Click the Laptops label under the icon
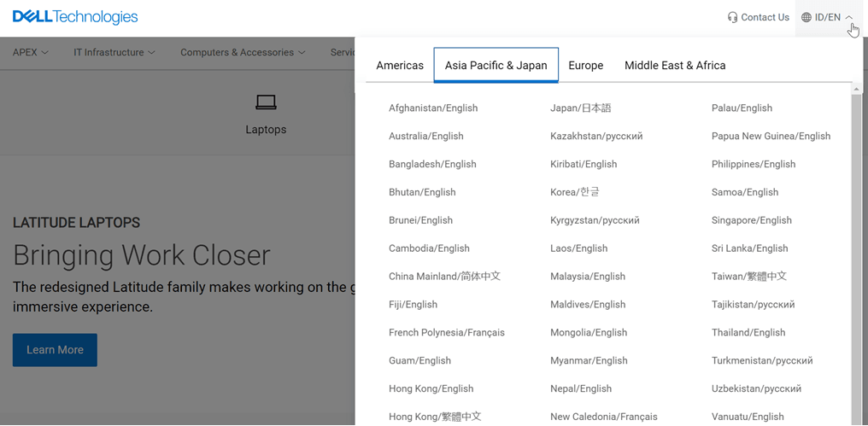Viewport: 868px width, 426px height. [266, 130]
